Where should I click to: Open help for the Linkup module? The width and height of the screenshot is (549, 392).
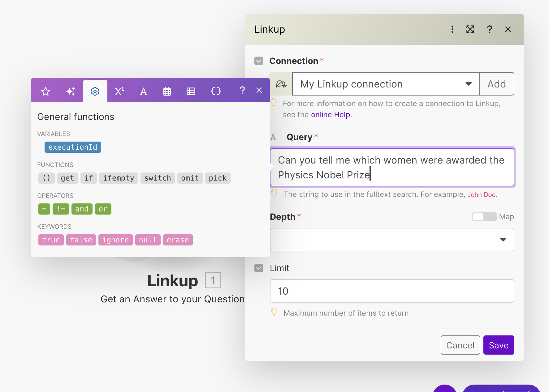[x=490, y=29]
